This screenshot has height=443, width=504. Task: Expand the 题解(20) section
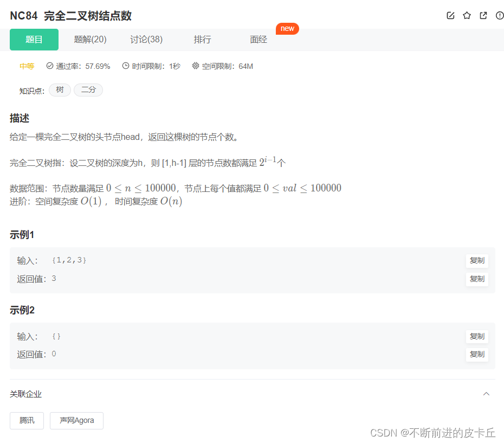(x=90, y=40)
